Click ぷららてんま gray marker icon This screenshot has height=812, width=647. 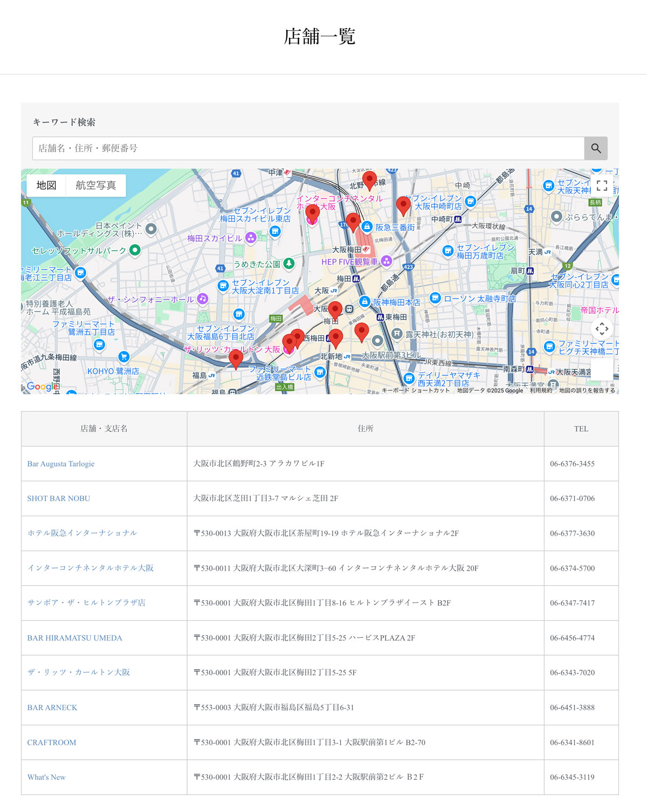tap(557, 217)
